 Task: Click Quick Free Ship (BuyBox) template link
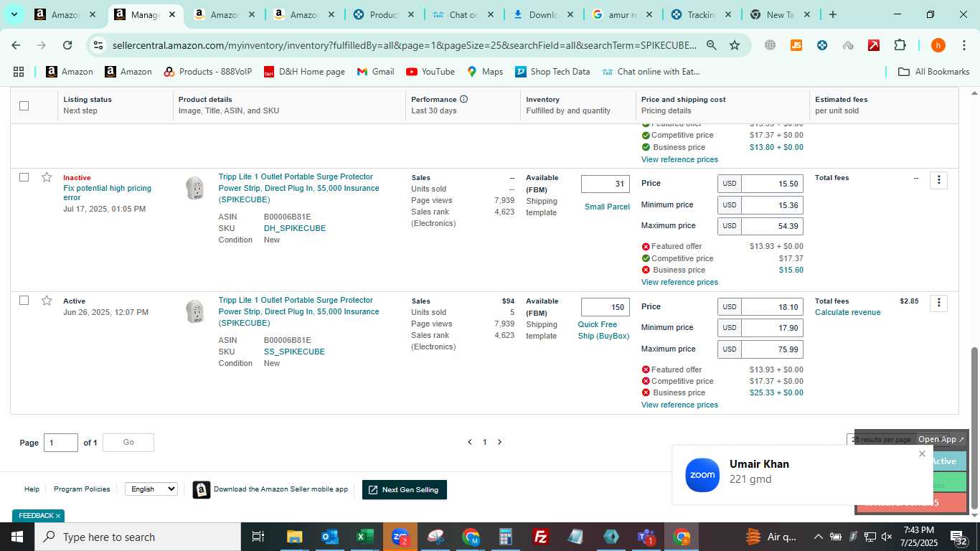click(x=603, y=330)
